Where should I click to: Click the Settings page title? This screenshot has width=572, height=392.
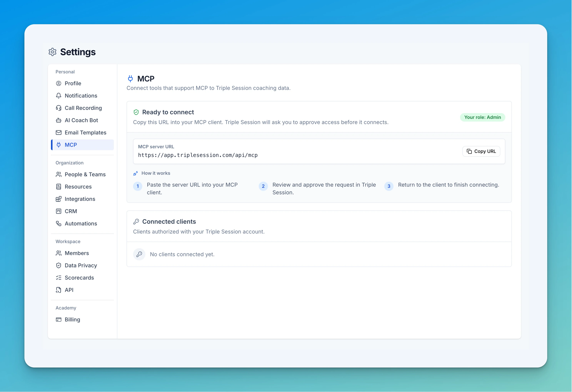pos(78,52)
